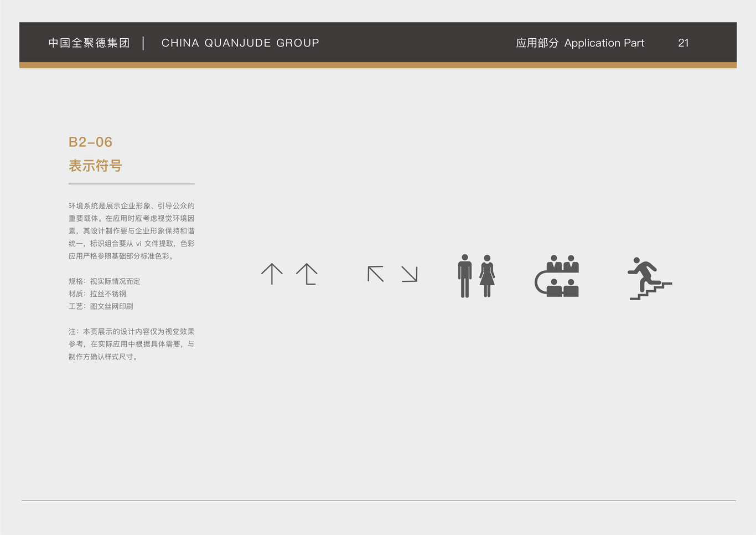The height and width of the screenshot is (535, 756).
Task: Click the 应用部分 Application Part label
Action: pos(580,43)
